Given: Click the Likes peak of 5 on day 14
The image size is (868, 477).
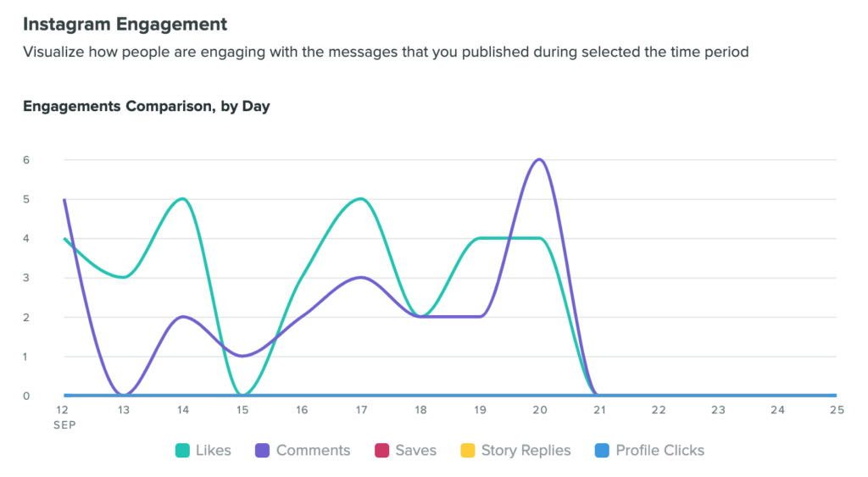Looking at the screenshot, I should (x=182, y=199).
